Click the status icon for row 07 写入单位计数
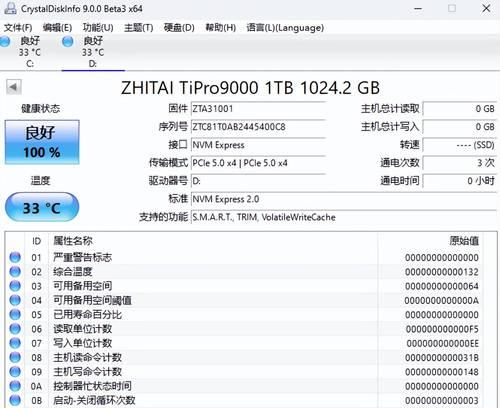 [15, 343]
